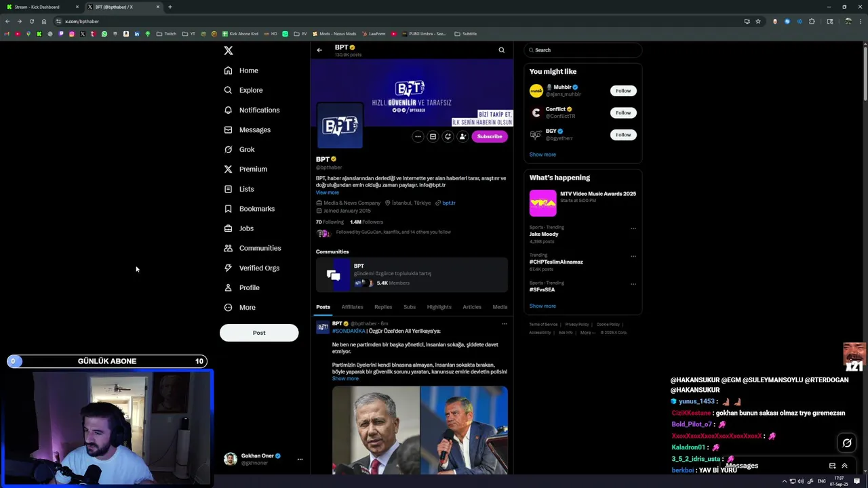The height and width of the screenshot is (488, 868).
Task: Switch to Stream - Kick Dashboard browser tab
Action: [42, 7]
